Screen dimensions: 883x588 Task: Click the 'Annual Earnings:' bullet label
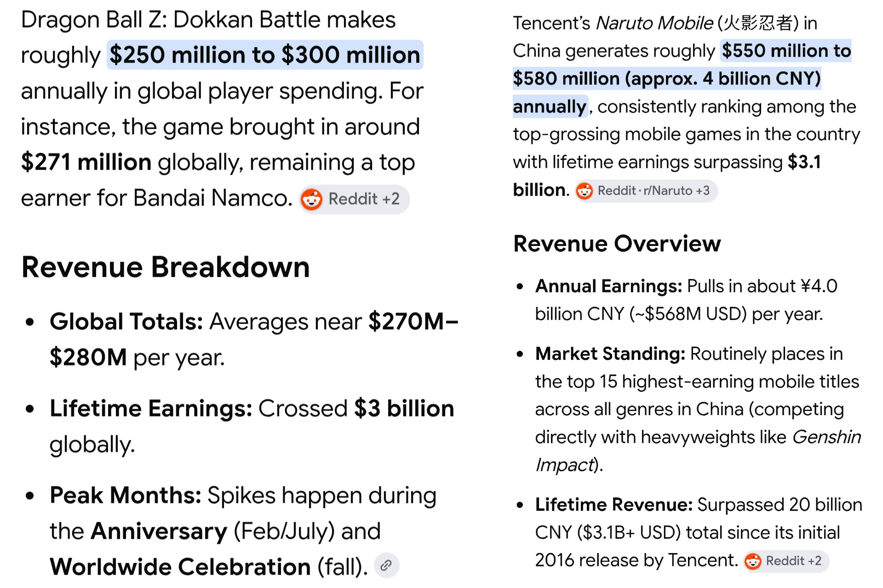pyautogui.click(x=608, y=286)
